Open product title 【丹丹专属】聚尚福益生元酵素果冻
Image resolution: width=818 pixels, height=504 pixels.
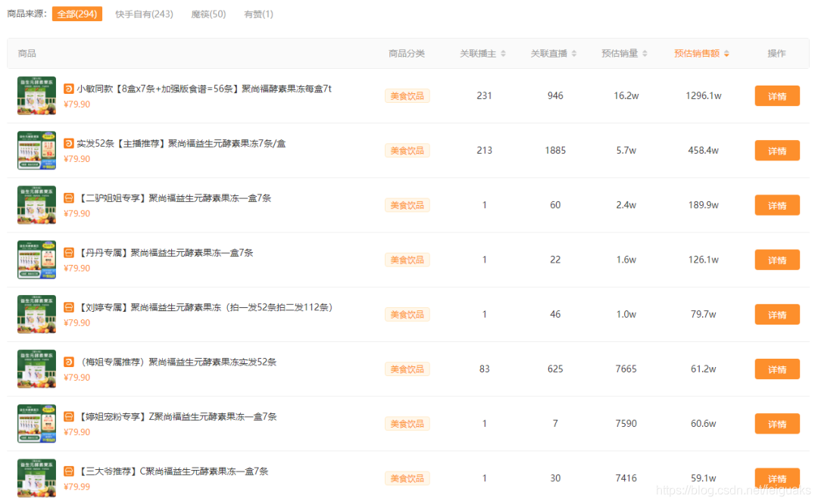[x=165, y=253]
